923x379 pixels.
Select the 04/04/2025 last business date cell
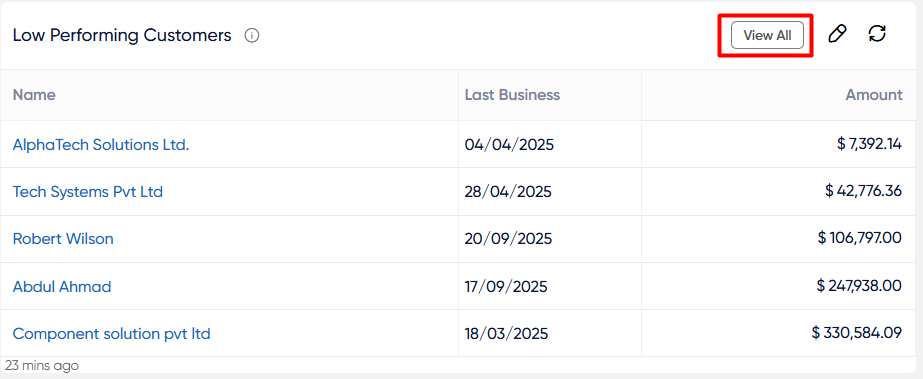point(509,144)
